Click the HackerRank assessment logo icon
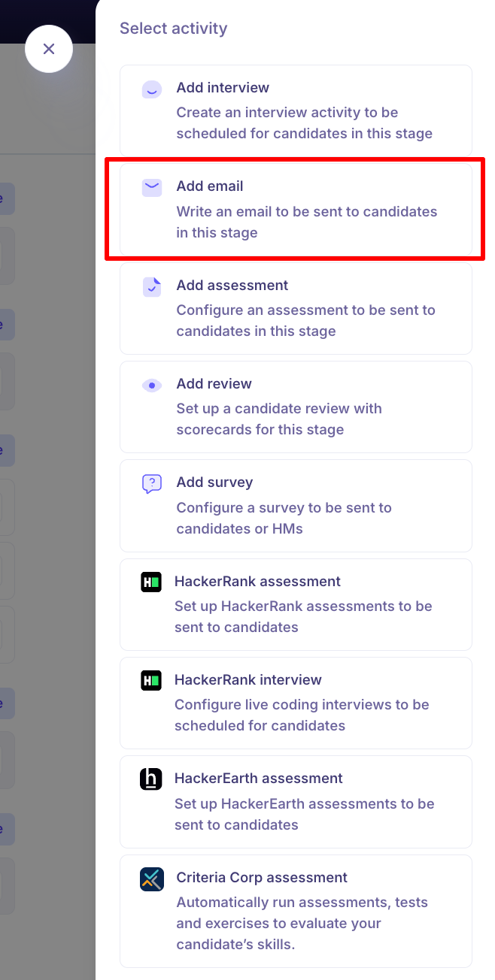Screen dimensions: 495x980 click(151, 582)
